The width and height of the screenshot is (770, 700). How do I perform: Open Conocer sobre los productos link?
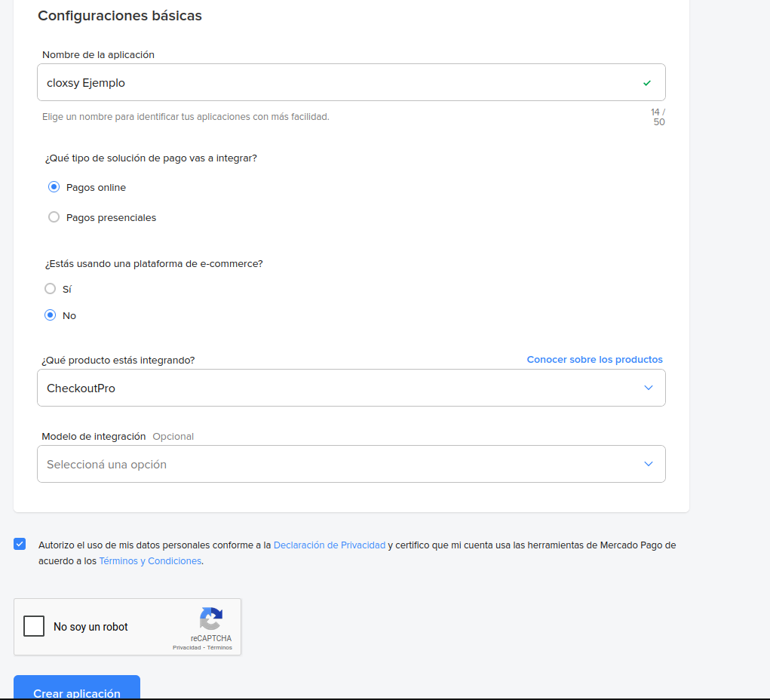594,360
